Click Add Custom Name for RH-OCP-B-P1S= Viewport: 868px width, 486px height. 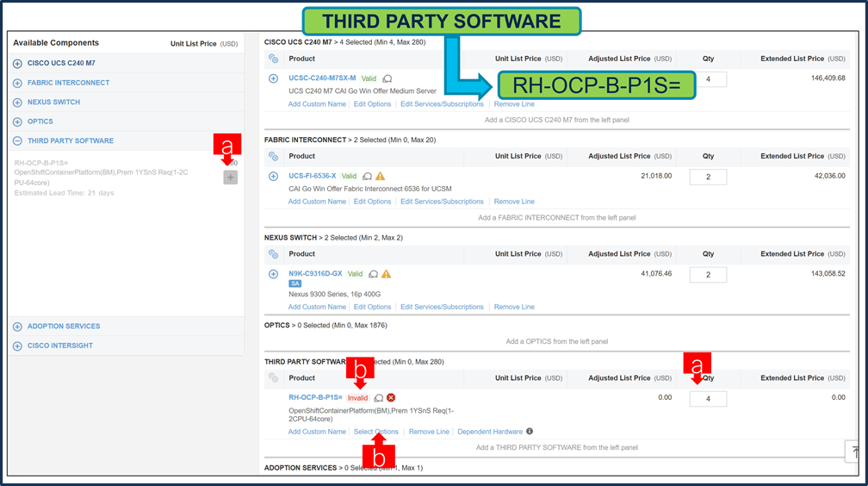pos(317,432)
